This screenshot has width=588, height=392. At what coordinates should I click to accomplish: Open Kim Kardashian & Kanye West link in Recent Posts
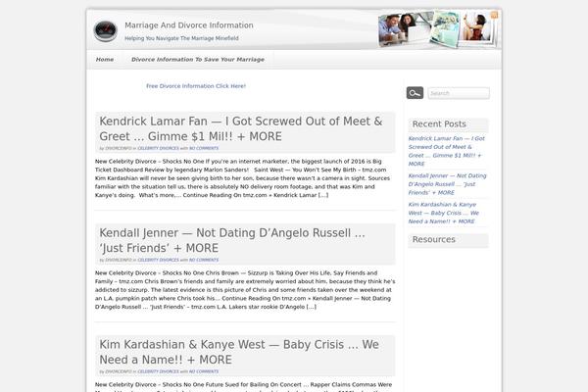[444, 213]
